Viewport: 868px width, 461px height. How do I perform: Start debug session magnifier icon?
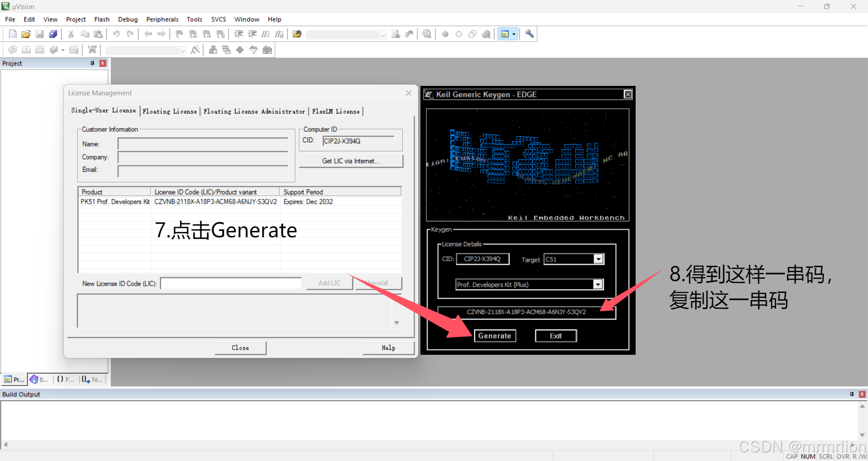pos(427,34)
